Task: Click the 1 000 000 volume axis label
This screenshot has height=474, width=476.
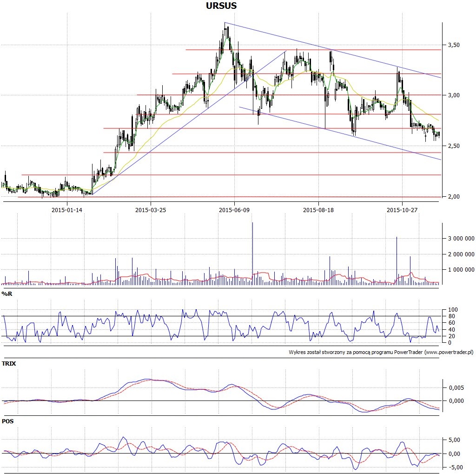Action: point(461,270)
